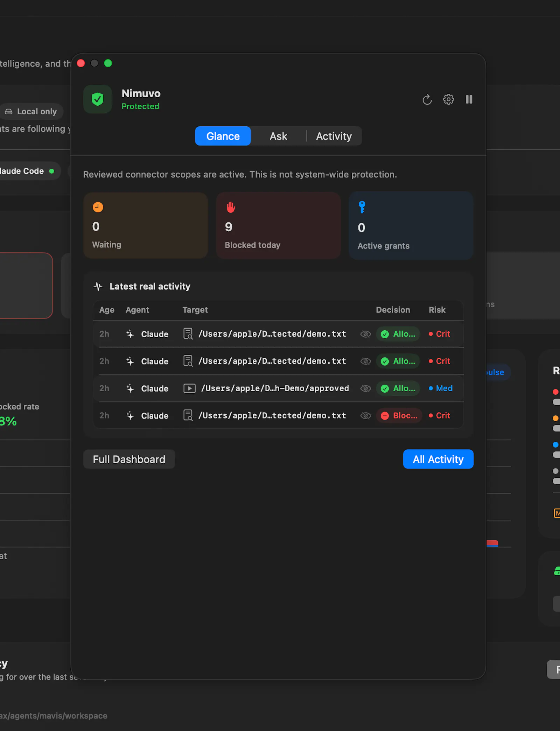This screenshot has width=560, height=731.
Task: Click Claude agent name in first row
Action: [155, 335]
